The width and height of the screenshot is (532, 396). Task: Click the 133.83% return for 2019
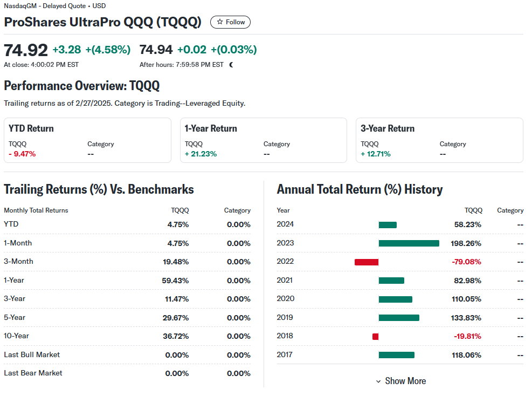[466, 318]
